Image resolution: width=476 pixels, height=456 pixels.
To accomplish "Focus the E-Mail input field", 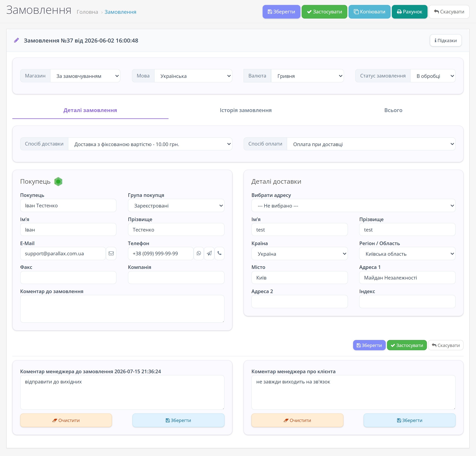I will coord(63,253).
